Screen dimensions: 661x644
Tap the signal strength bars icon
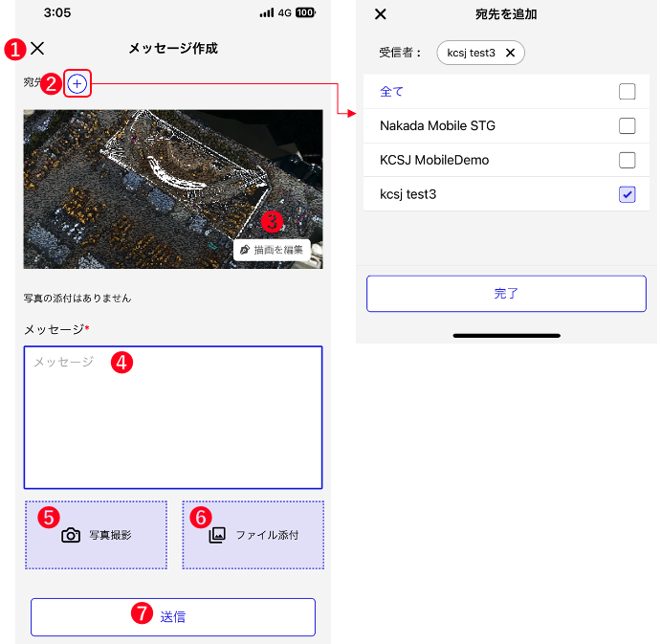click(267, 12)
